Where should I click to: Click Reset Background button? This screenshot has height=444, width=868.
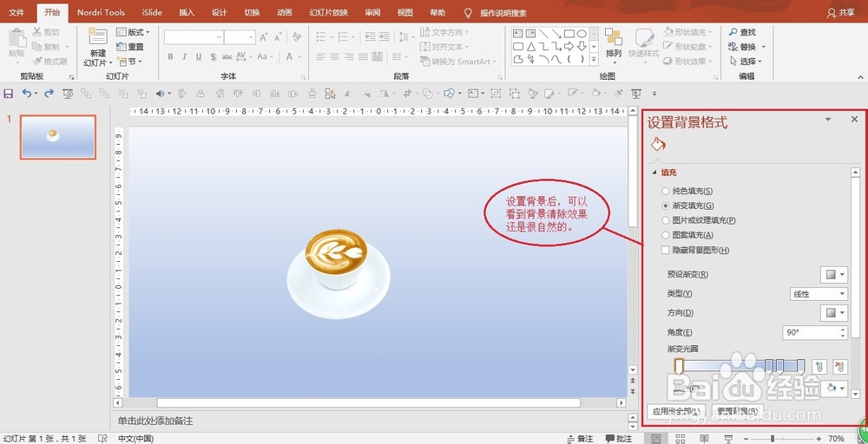point(738,411)
